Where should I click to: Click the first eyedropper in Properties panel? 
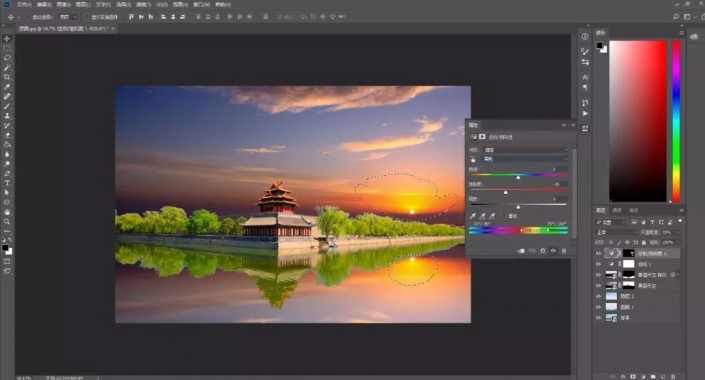(473, 216)
